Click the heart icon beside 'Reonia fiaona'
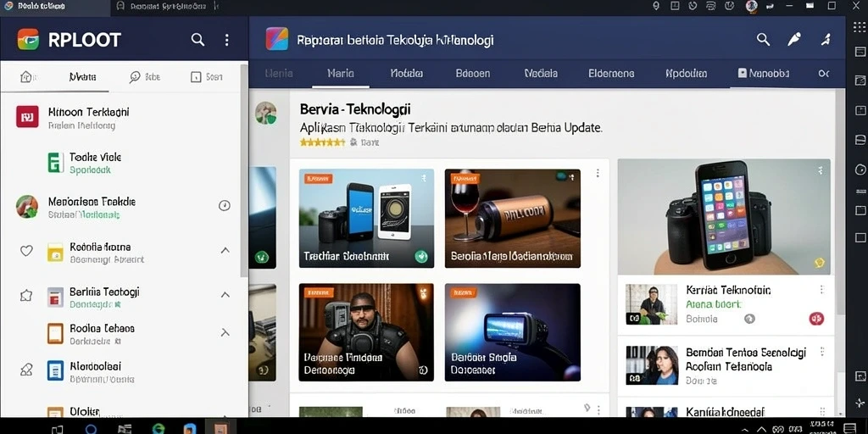The width and height of the screenshot is (868, 434). (x=26, y=251)
